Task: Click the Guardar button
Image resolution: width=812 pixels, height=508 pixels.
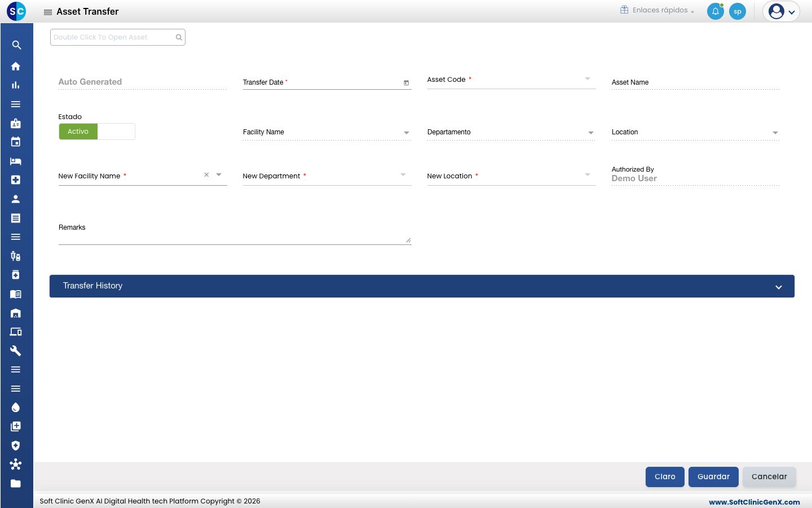Action: point(713,476)
